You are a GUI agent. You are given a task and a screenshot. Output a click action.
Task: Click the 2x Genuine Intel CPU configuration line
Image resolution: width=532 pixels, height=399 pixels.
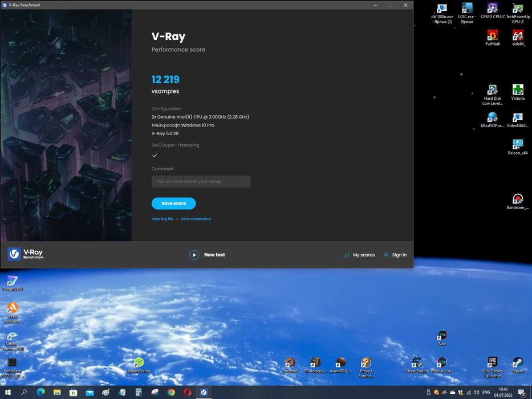coord(200,117)
